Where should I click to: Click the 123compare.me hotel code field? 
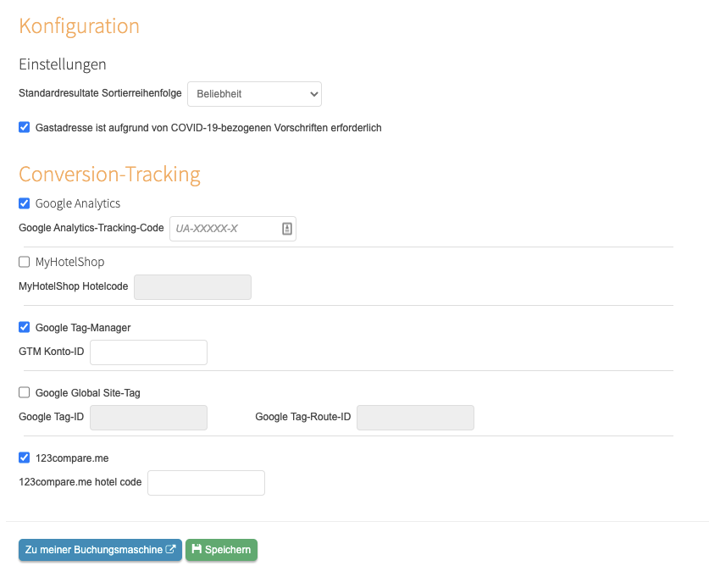[206, 483]
